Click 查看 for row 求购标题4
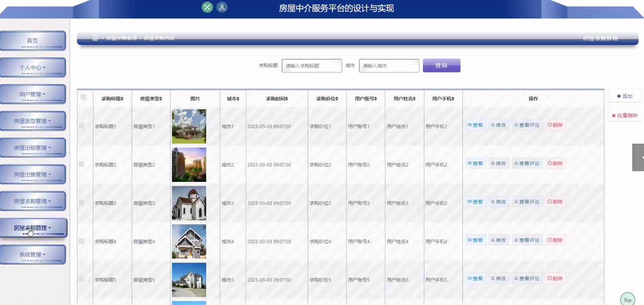Screen dimensions: 644x305 (475, 240)
